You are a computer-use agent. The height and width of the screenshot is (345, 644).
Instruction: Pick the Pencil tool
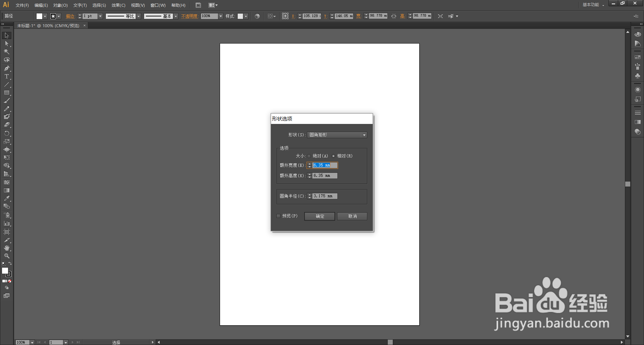point(7,109)
